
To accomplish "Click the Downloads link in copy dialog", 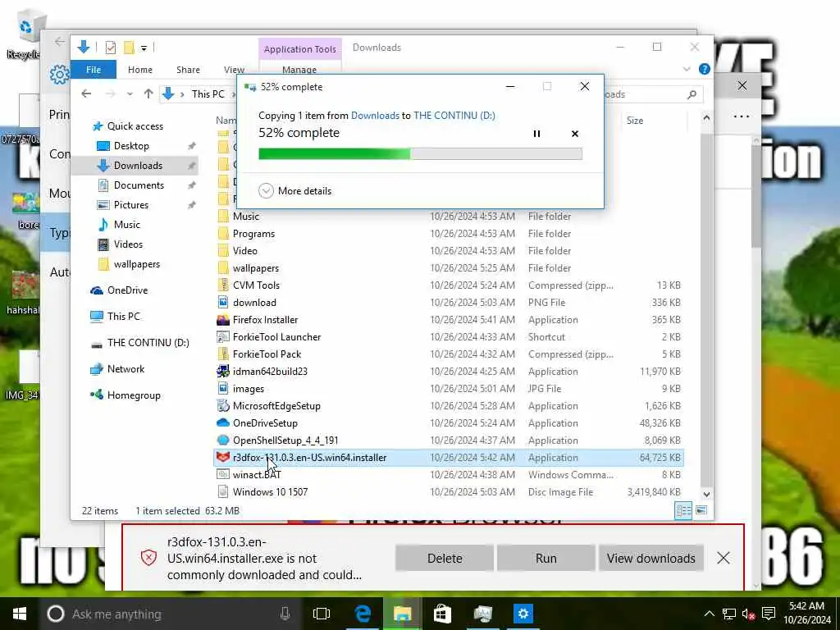I will tap(375, 115).
